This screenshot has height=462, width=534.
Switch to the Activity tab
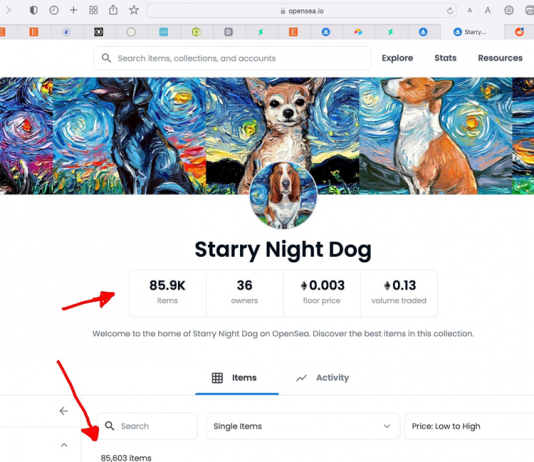[323, 378]
